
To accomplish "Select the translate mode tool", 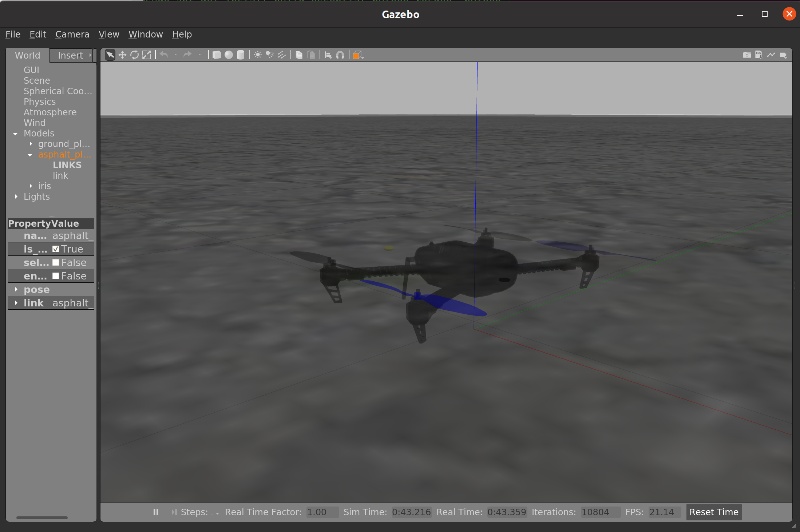I will click(x=122, y=55).
